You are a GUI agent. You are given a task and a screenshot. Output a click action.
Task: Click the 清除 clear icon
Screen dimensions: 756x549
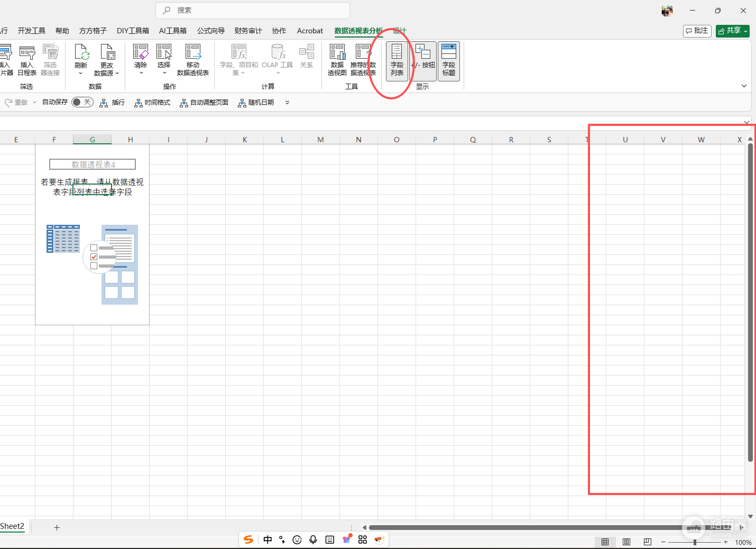141,59
